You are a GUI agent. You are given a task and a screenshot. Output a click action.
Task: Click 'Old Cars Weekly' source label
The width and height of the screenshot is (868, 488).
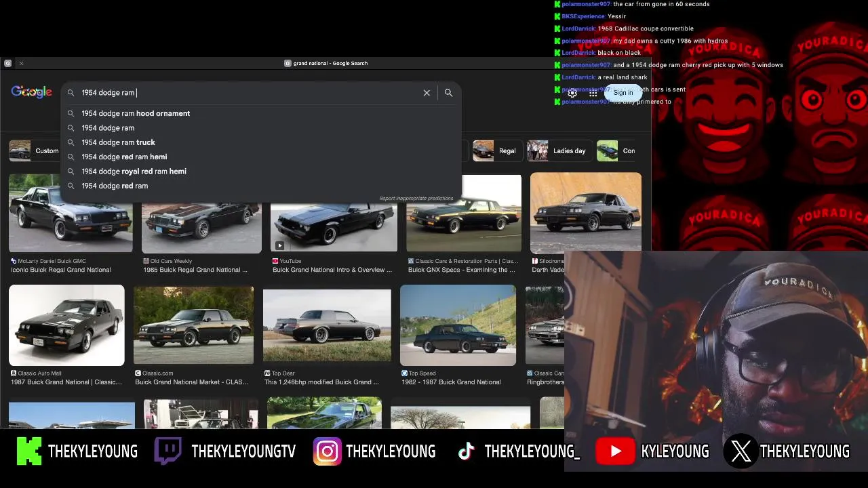click(x=171, y=261)
